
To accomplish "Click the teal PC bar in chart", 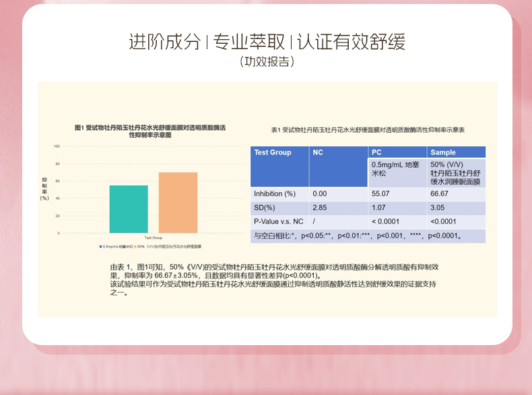I will (129, 209).
